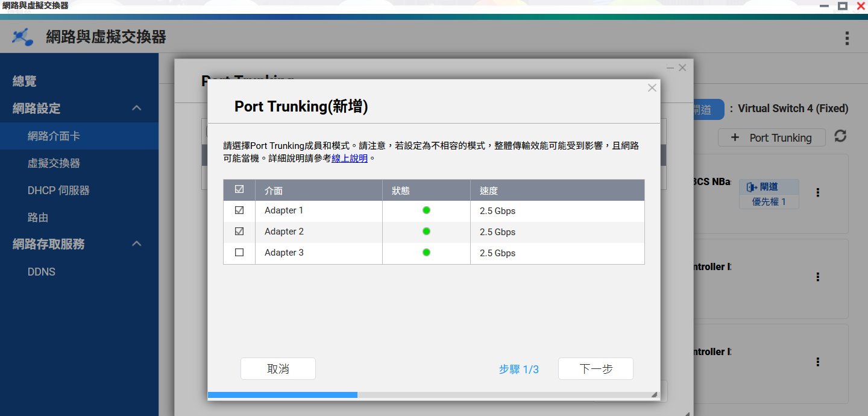
Task: Open the three-dot menu in the app header
Action: (x=848, y=39)
